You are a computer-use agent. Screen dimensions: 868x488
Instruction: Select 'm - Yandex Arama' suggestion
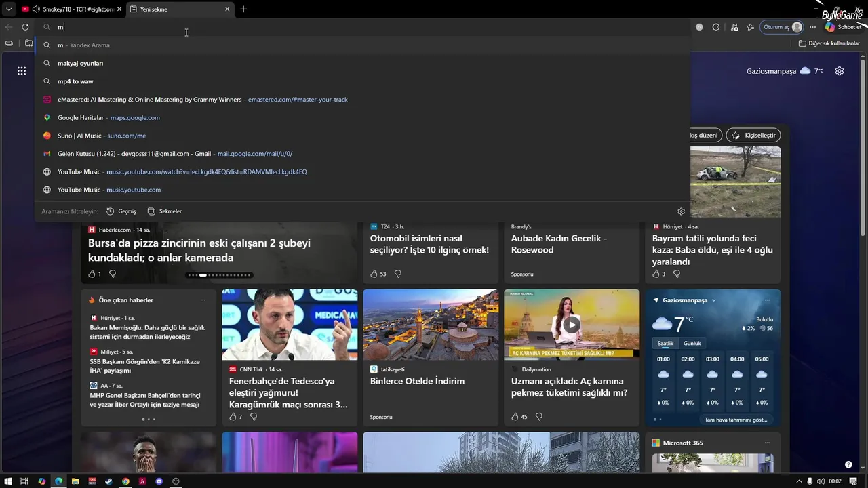[x=363, y=45]
